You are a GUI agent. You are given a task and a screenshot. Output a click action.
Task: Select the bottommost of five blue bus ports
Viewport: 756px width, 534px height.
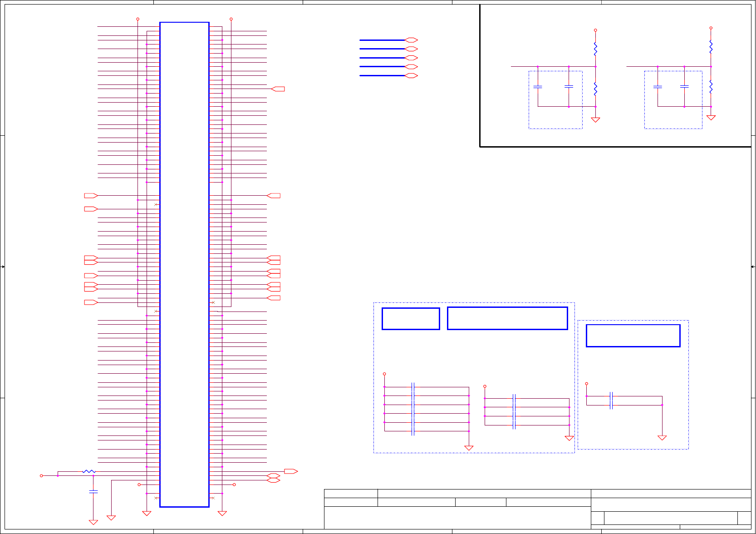pyautogui.click(x=411, y=75)
